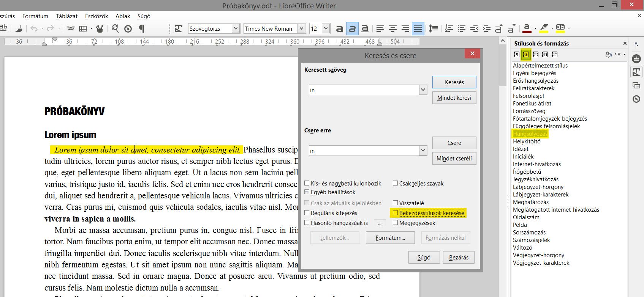
Task: Click the Keresés button
Action: point(454,82)
